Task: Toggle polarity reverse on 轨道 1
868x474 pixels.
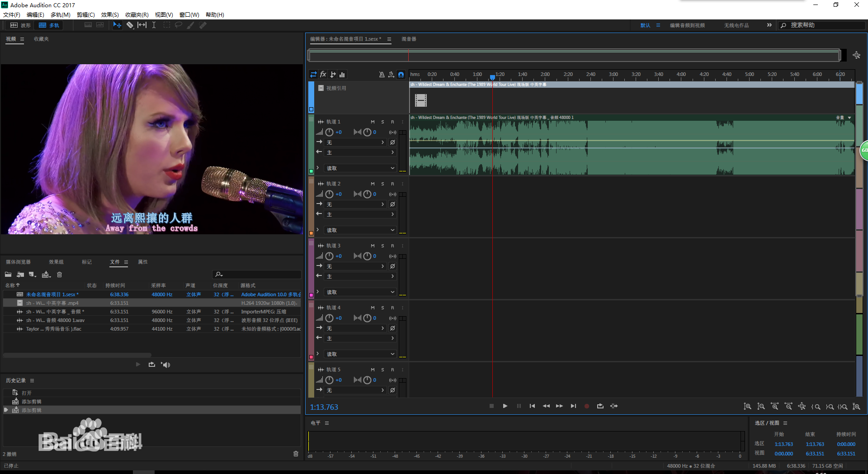Action: click(x=392, y=142)
